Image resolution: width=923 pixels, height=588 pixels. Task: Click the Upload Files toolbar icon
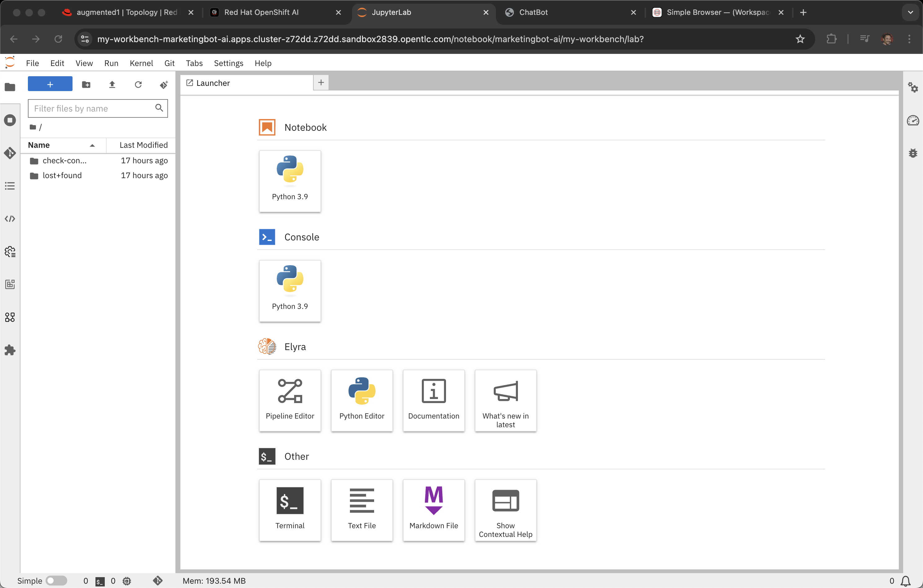(112, 84)
